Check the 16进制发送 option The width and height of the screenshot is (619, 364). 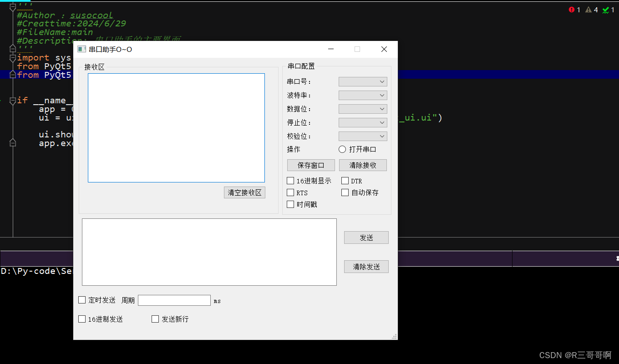pos(82,319)
